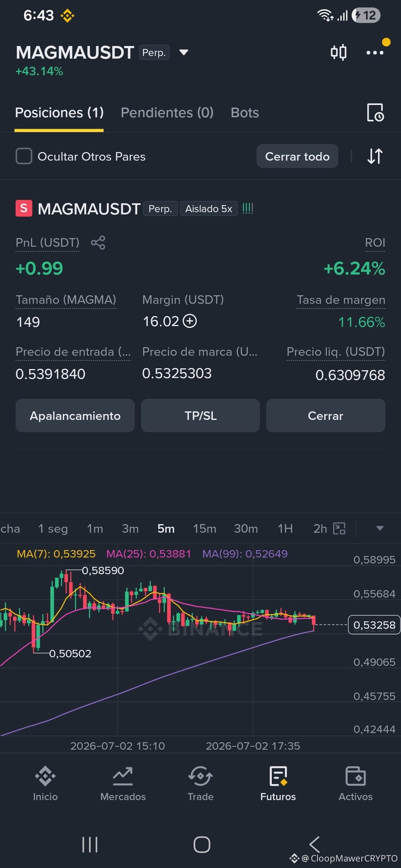401x868 pixels.
Task: Tap the Android home button
Action: [202, 845]
